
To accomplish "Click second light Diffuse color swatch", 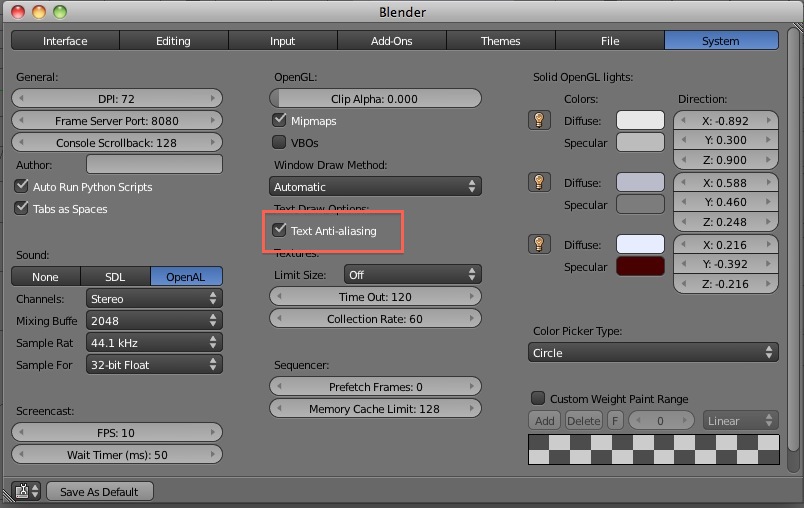I will (640, 182).
